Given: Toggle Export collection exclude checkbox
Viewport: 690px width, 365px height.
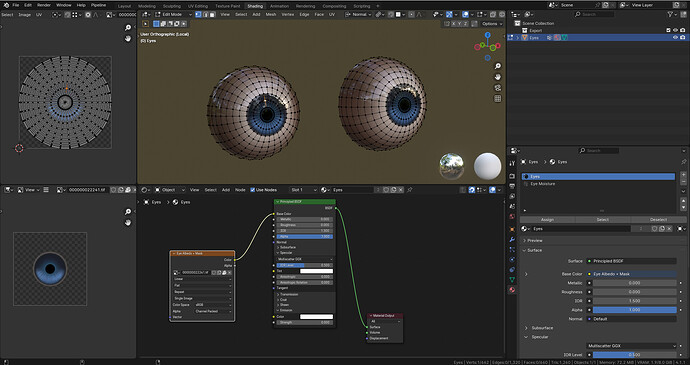Looking at the screenshot, I should (x=668, y=30).
